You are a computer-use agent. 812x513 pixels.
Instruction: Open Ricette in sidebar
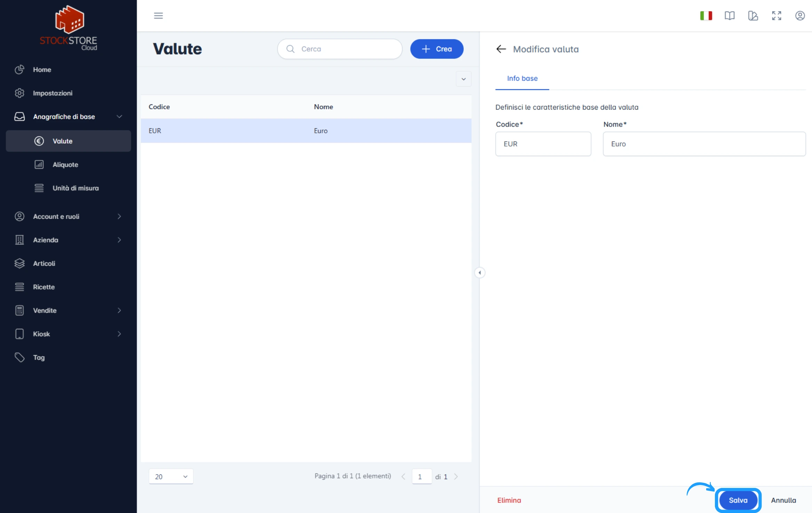(x=68, y=287)
